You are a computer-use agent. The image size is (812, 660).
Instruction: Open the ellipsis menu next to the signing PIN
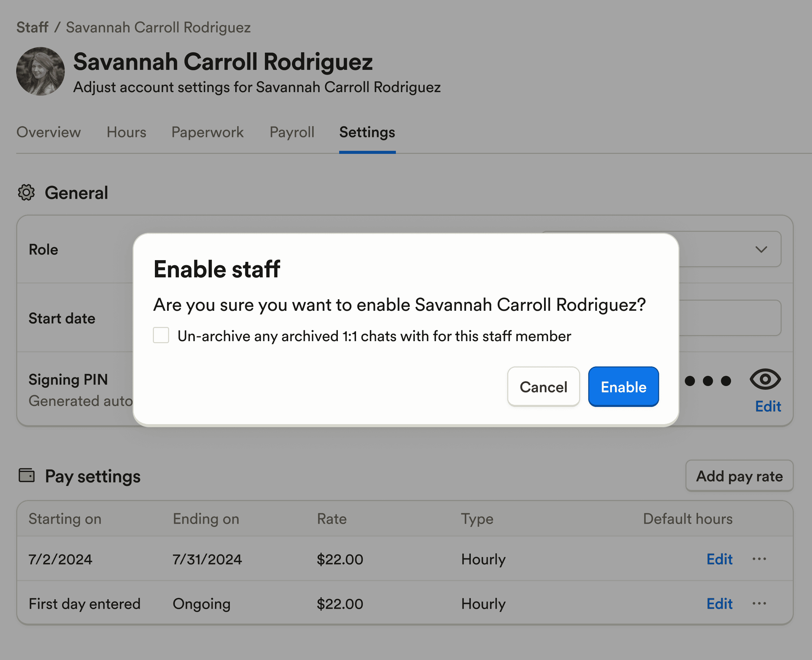pyautogui.click(x=708, y=381)
